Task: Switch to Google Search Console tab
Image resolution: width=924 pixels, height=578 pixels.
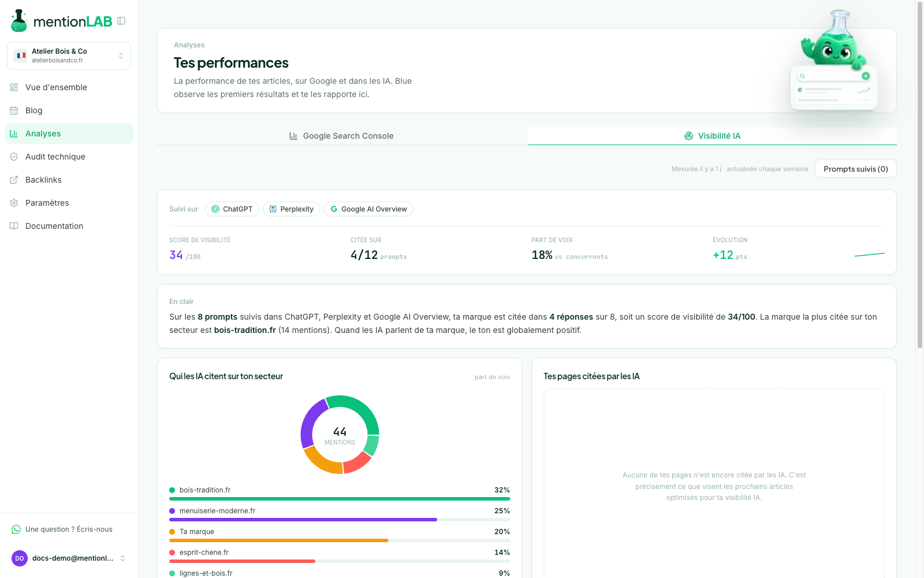Action: 342,136
